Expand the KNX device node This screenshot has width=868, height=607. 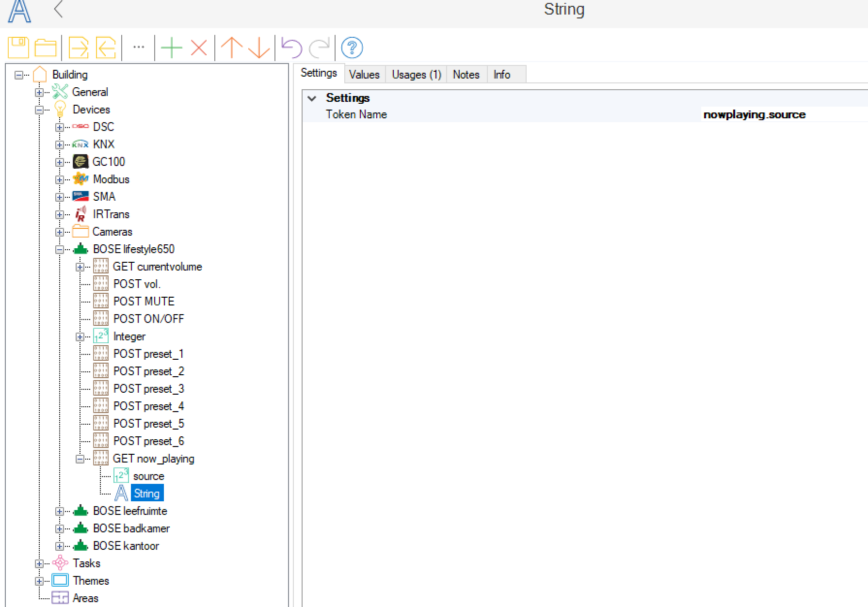59,144
